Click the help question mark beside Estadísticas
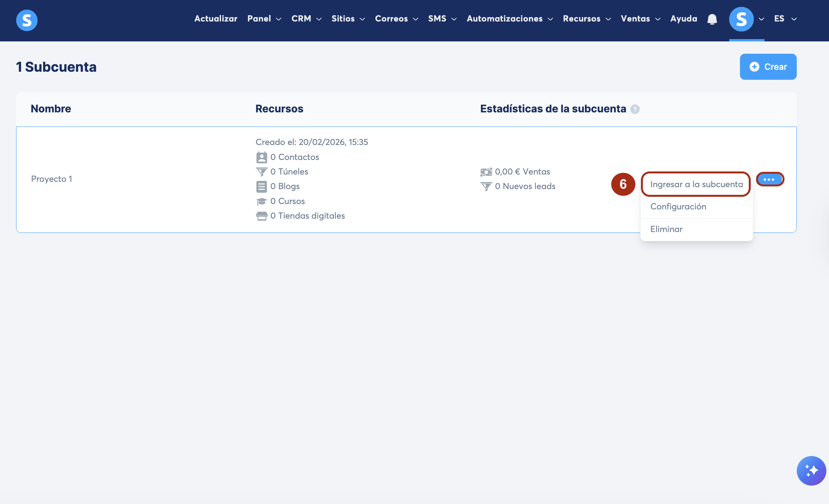 point(635,109)
